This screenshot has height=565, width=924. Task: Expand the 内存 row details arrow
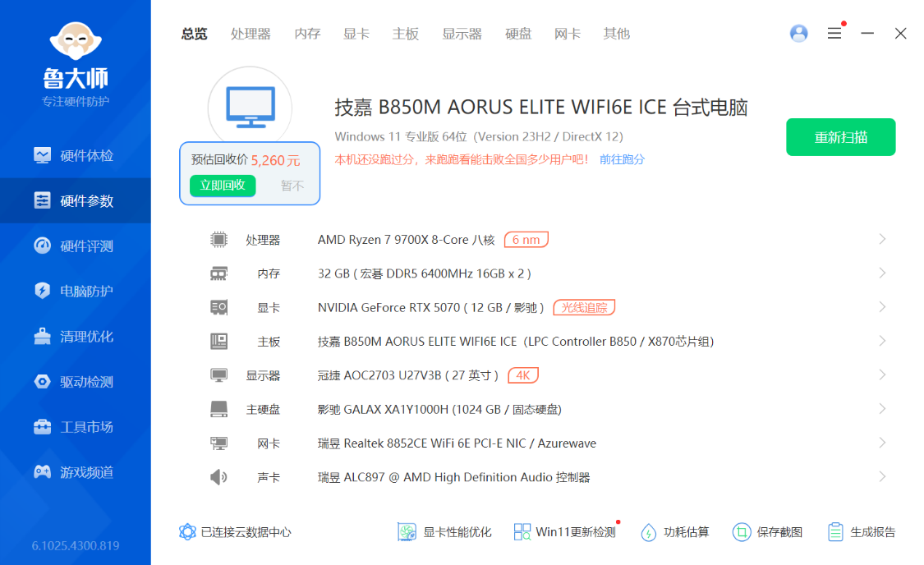(x=882, y=273)
